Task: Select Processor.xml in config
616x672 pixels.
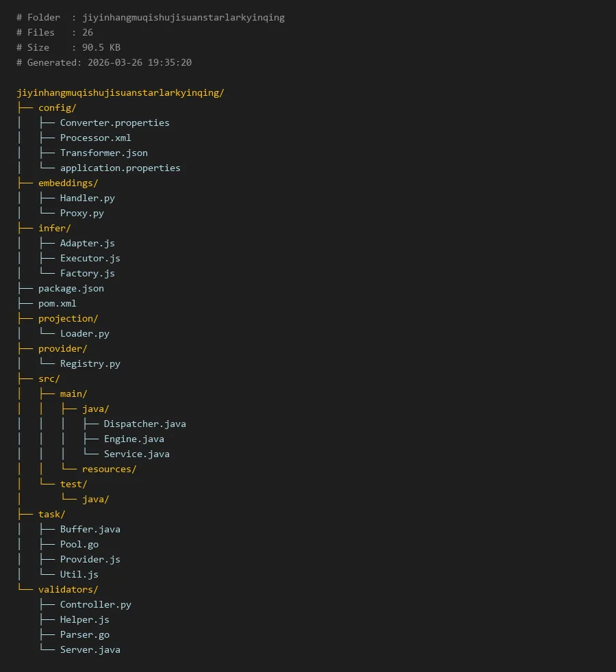Action: click(95, 138)
